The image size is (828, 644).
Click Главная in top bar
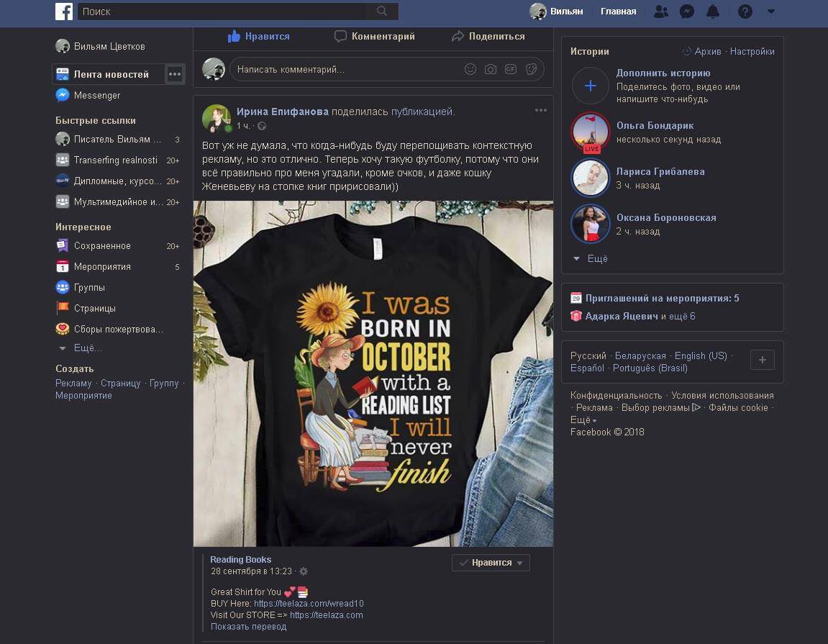coord(618,11)
